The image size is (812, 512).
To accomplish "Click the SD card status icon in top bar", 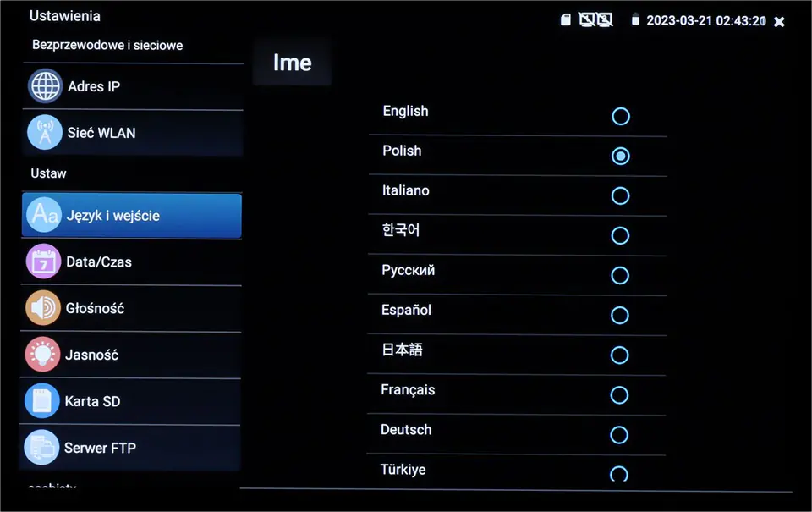I will click(566, 20).
